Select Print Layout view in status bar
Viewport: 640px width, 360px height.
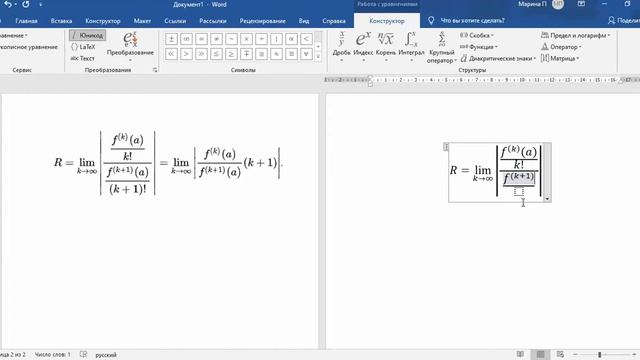tap(540, 354)
